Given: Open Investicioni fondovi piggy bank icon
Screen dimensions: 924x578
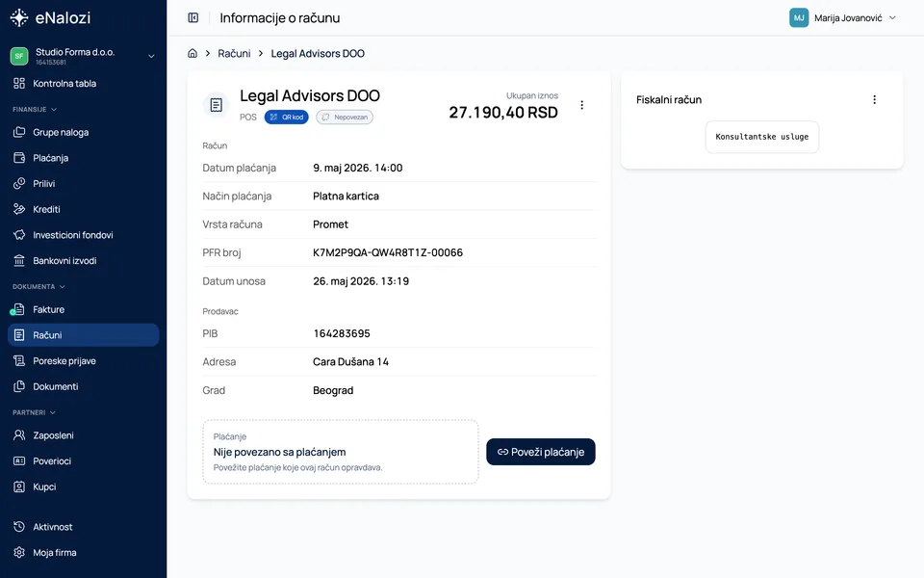Looking at the screenshot, I should coord(19,235).
